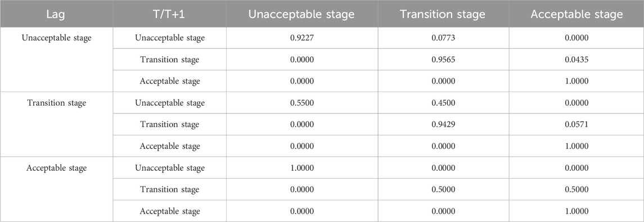Select the Transition stage lag row label
This screenshot has width=644, height=222.
(57, 103)
